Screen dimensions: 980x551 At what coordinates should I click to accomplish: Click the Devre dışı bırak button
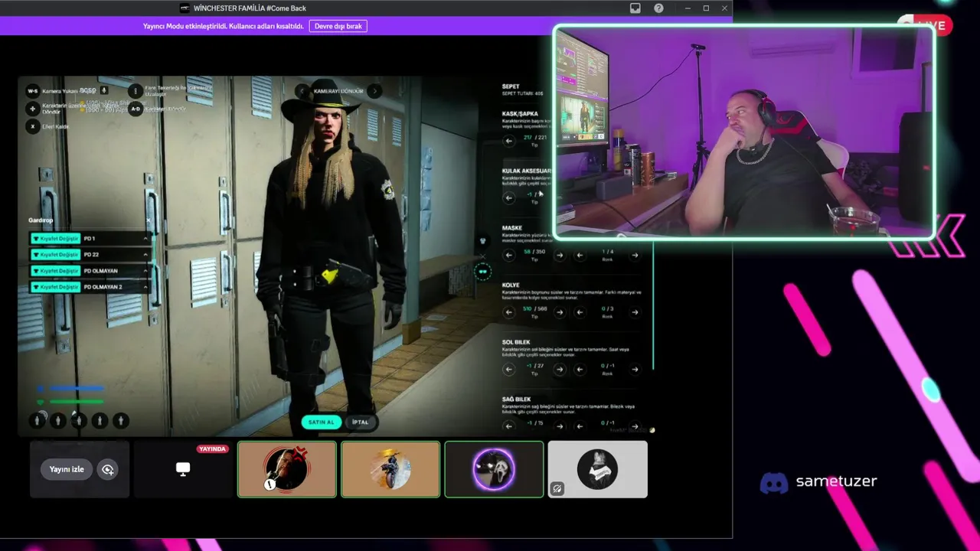[338, 26]
